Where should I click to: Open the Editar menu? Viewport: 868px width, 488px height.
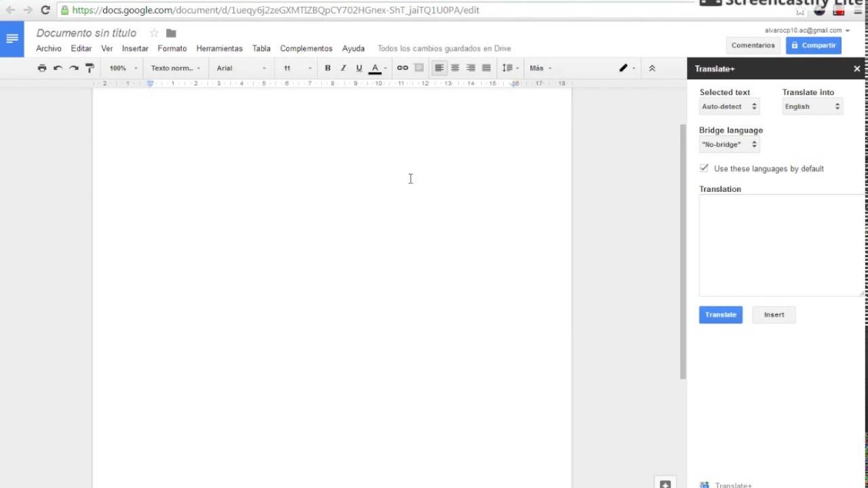(x=81, y=49)
